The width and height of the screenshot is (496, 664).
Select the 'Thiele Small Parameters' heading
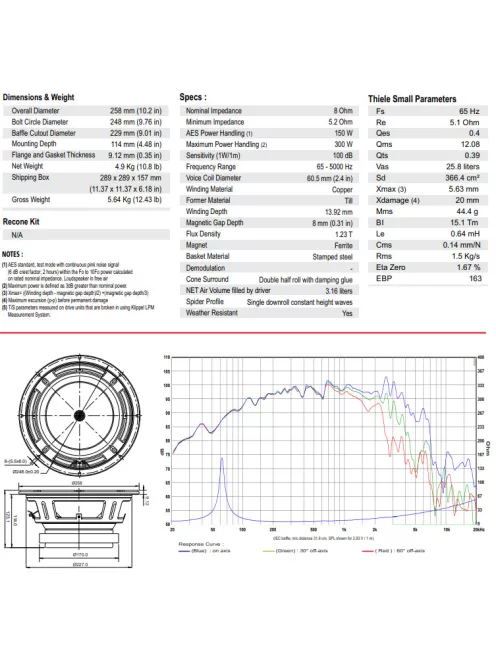(412, 99)
